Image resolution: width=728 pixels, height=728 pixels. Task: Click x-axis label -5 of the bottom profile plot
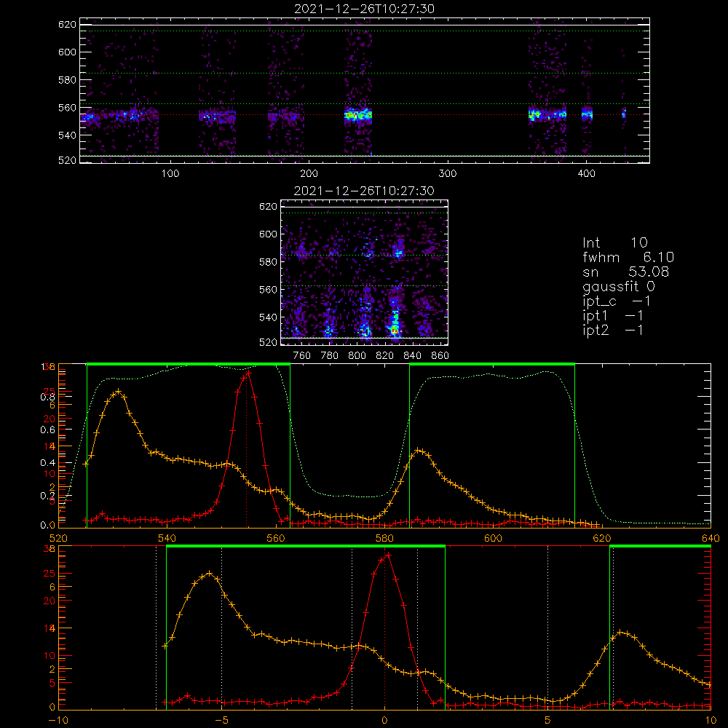(221, 721)
